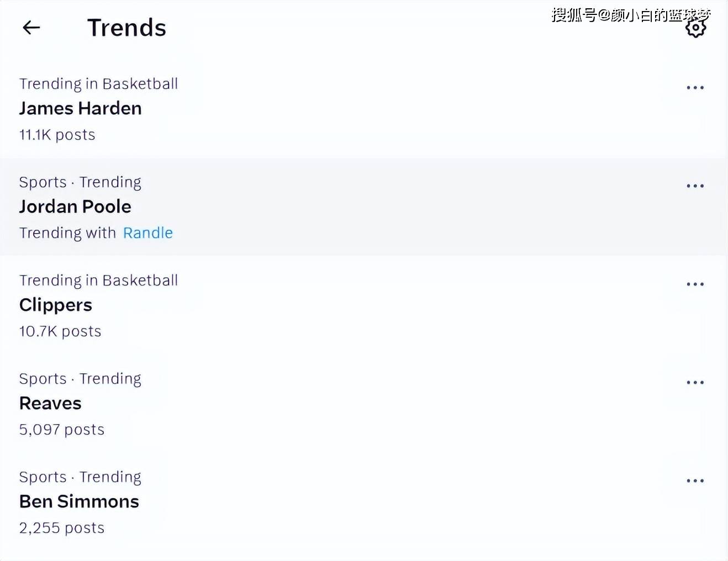The width and height of the screenshot is (728, 561).
Task: Open the Randle trending link
Action: [x=147, y=233]
